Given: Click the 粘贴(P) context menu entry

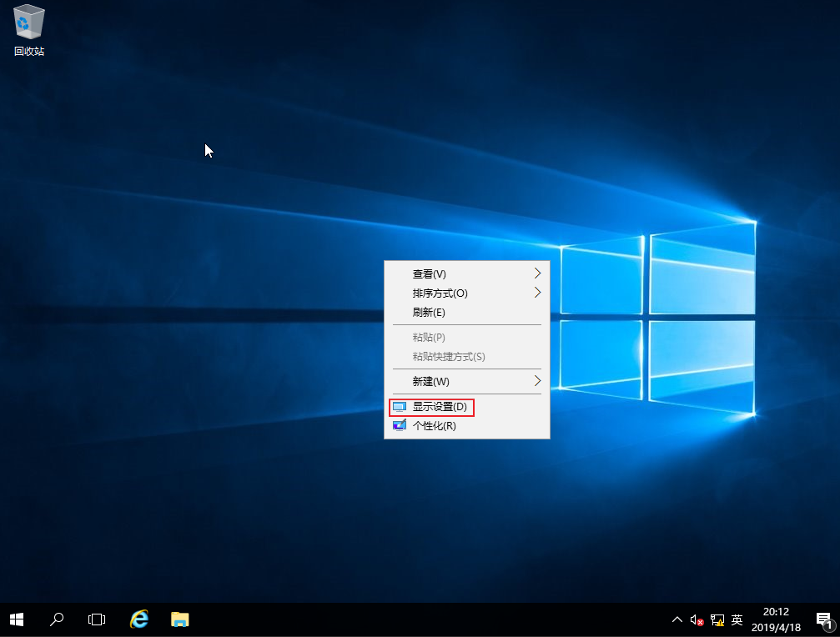Looking at the screenshot, I should coord(467,337).
